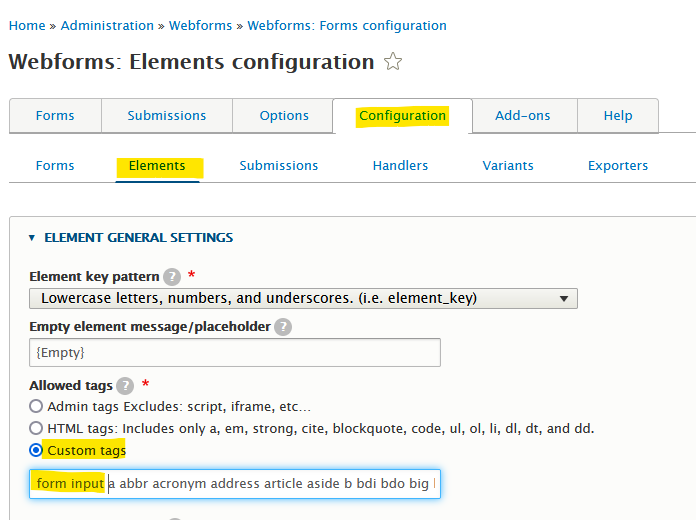Collapse the Element General Settings section
This screenshot has width=696, height=520.
[138, 238]
